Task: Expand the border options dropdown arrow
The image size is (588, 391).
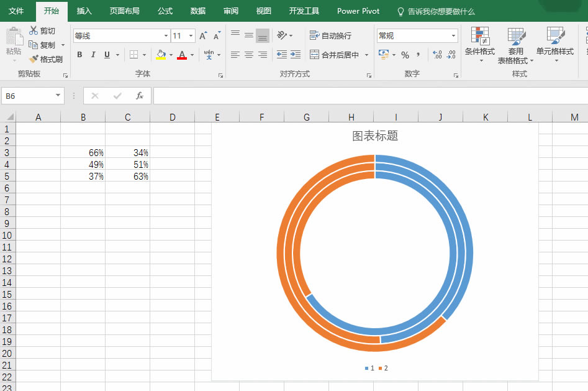Action: point(145,55)
